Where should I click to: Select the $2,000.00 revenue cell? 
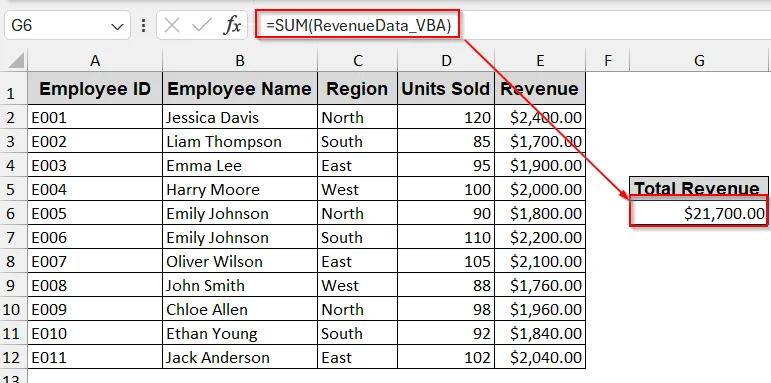point(540,189)
